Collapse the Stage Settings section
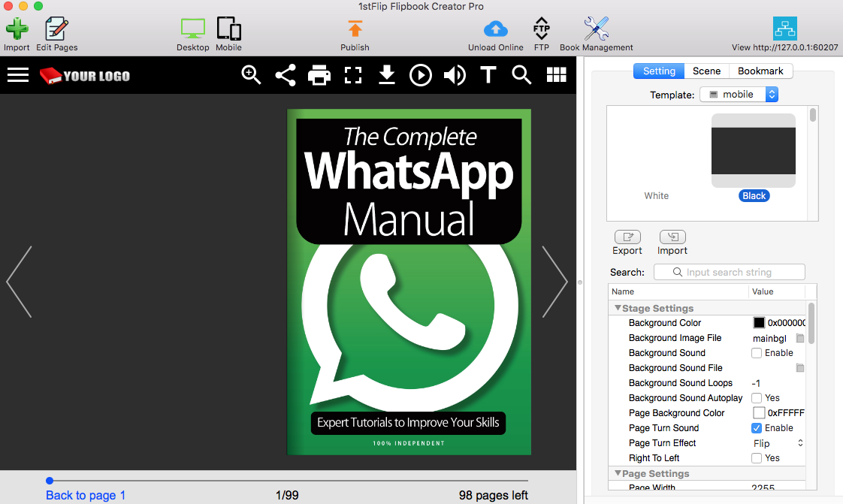Viewport: 843px width, 504px height. coord(618,308)
